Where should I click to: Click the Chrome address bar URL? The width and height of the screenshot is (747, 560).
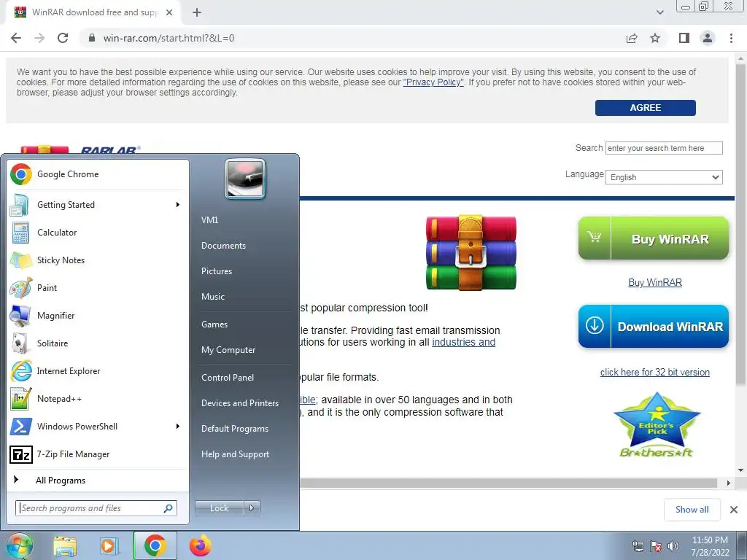pos(169,38)
